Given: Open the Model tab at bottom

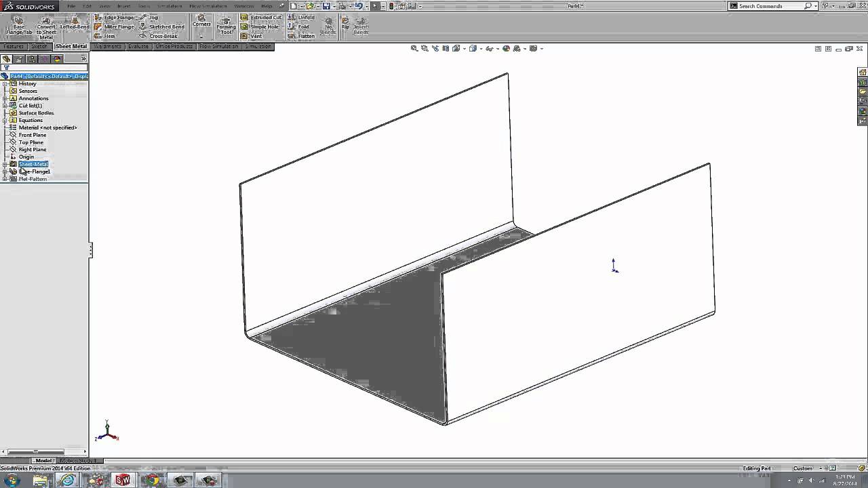Looking at the screenshot, I should pos(43,461).
